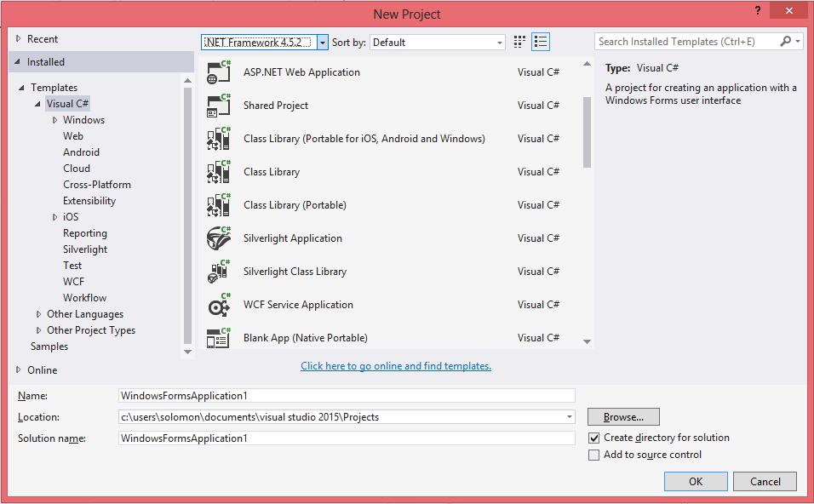The image size is (814, 504).
Task: Enable Add to source control checkbox
Action: pos(593,455)
